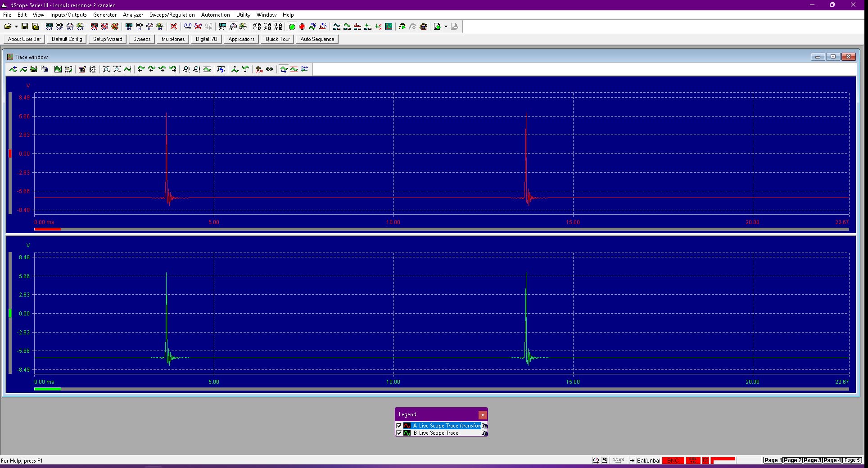
Task: Click the red-lined trace limits icon
Action: tap(294, 69)
